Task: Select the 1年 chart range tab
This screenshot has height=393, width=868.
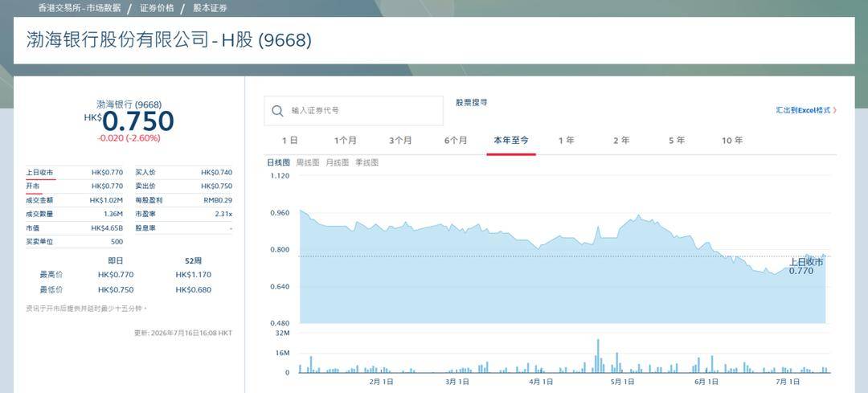Action: point(567,141)
